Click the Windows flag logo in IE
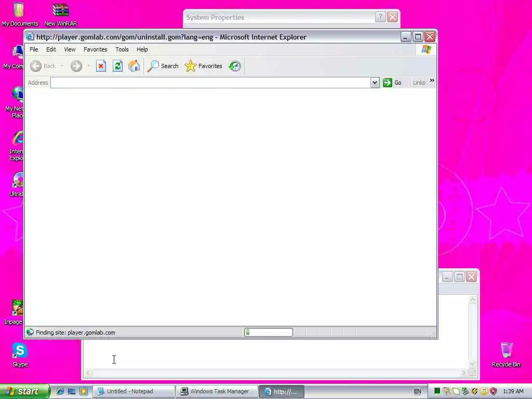 (x=427, y=49)
